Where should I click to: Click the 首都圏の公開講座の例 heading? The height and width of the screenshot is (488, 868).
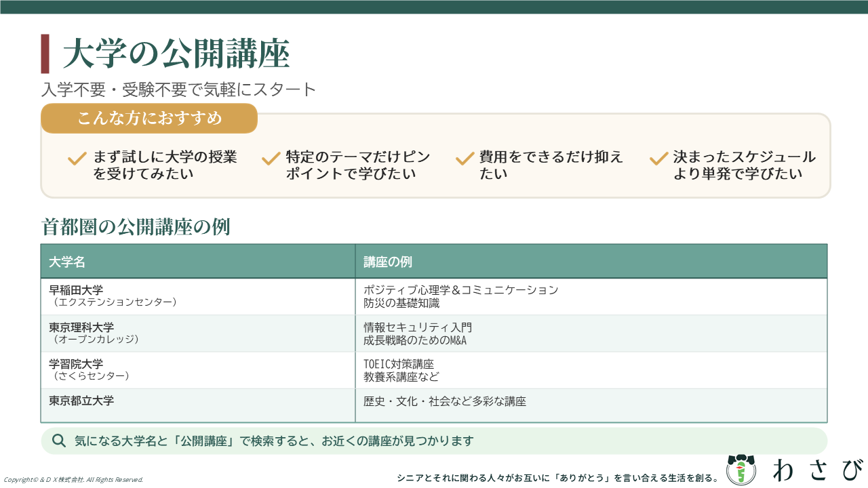(x=136, y=227)
